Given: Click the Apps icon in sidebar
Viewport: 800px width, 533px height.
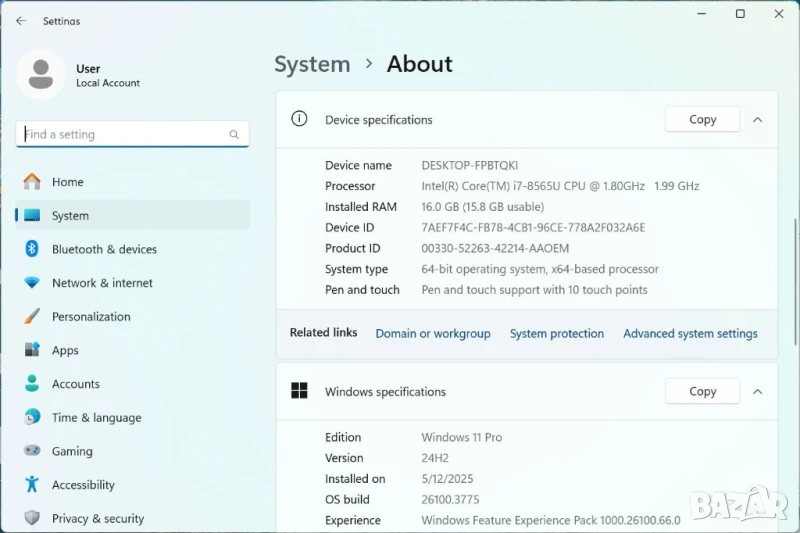Looking at the screenshot, I should (x=32, y=350).
